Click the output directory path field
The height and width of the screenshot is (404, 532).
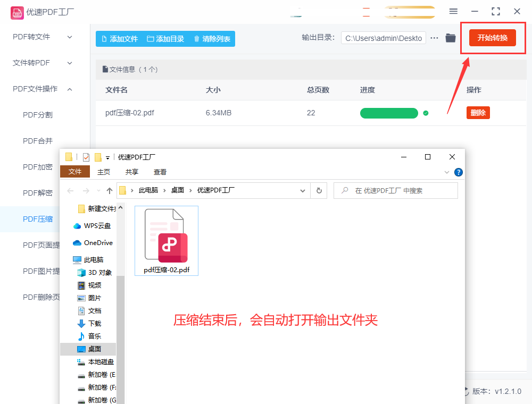(384, 38)
